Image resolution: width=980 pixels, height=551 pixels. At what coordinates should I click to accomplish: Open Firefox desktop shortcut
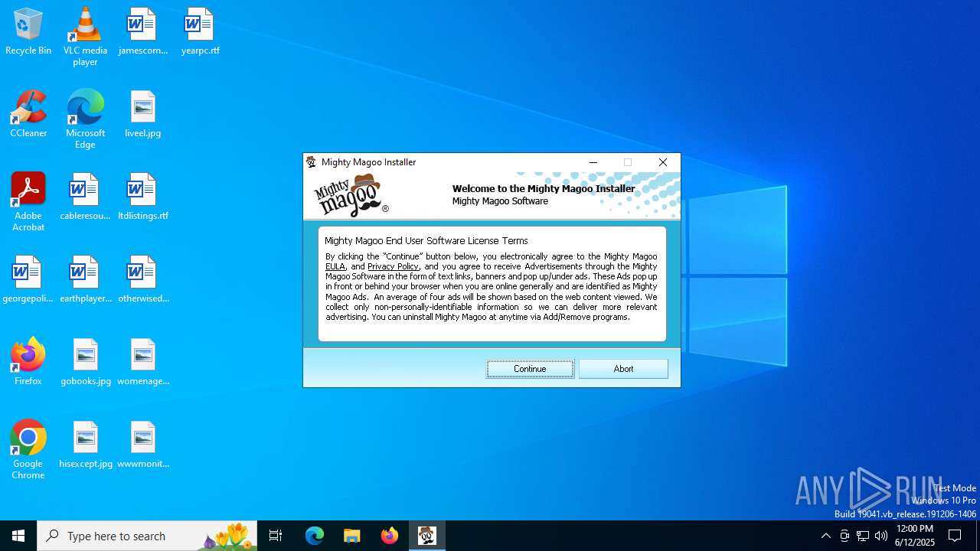coord(28,362)
